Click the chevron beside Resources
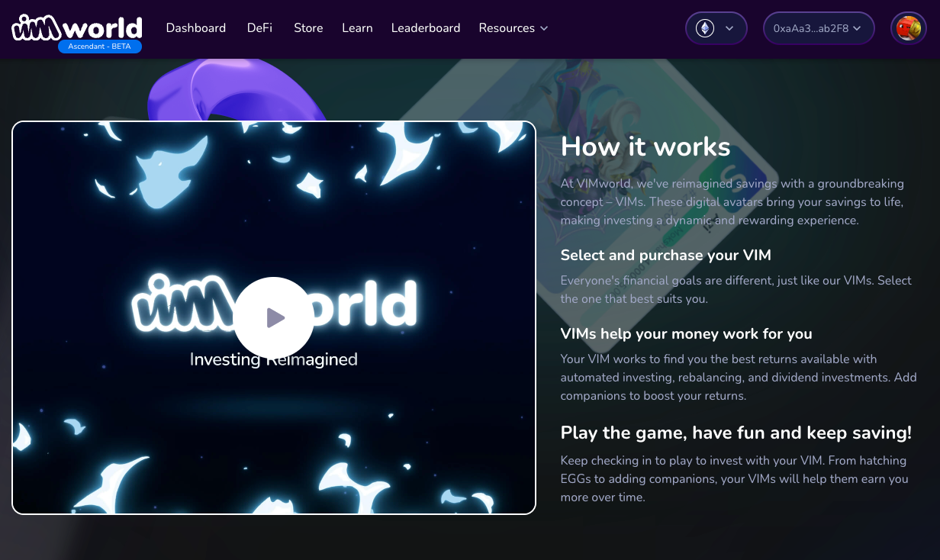Image resolution: width=940 pixels, height=560 pixels. (x=543, y=28)
